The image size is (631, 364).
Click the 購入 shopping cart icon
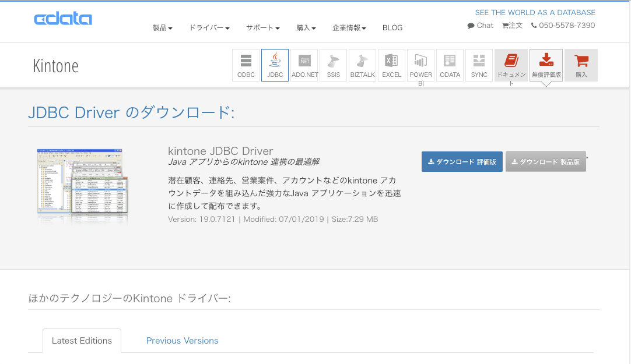pyautogui.click(x=581, y=65)
